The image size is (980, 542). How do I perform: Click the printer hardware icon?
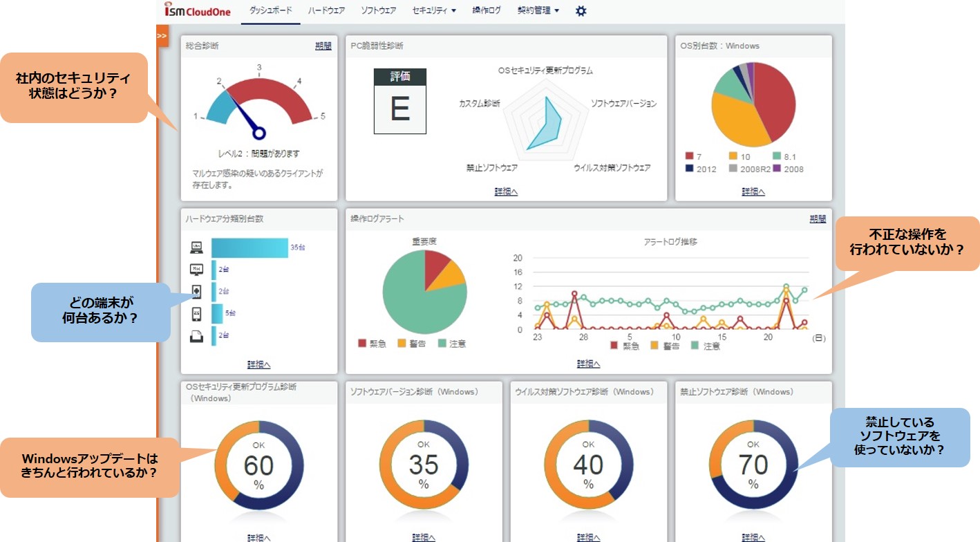click(196, 336)
